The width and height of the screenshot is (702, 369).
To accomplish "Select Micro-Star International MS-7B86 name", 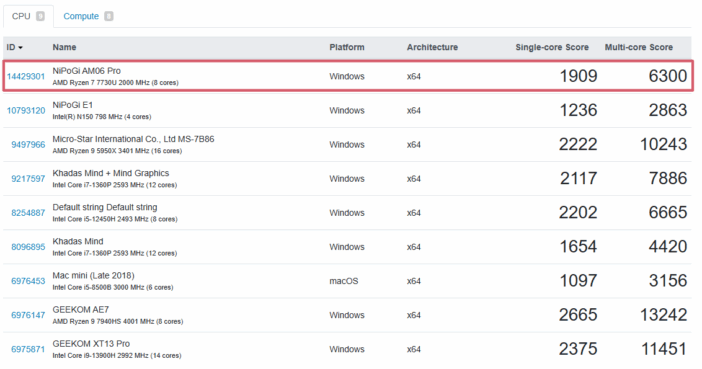I will click(x=133, y=139).
